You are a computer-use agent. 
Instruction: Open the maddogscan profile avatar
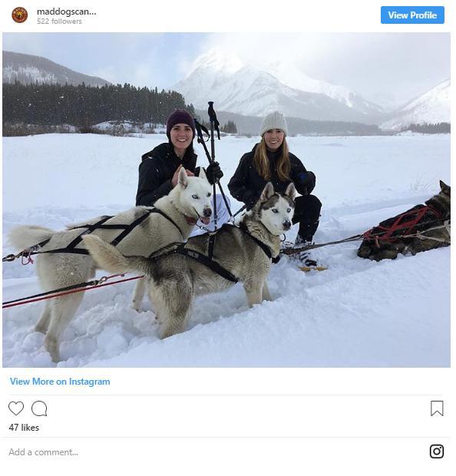coord(20,15)
